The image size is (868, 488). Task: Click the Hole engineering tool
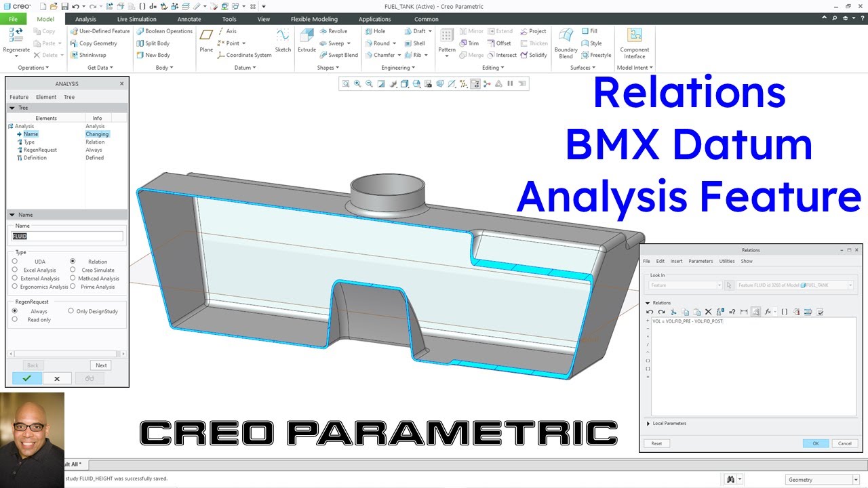pos(374,31)
